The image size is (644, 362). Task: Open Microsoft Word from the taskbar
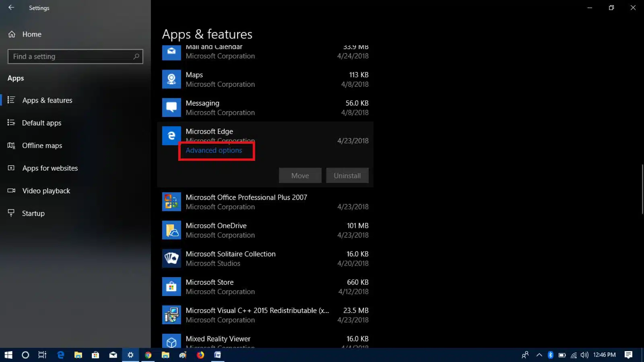[217, 355]
